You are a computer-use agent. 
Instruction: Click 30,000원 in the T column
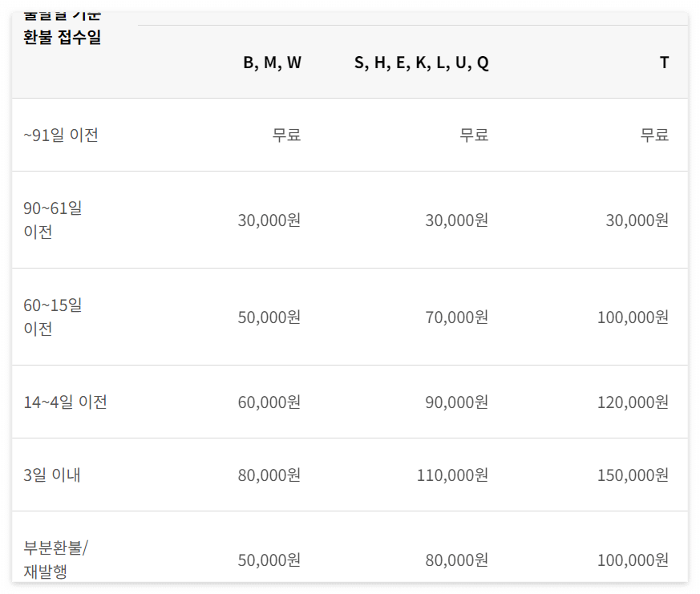(x=637, y=220)
